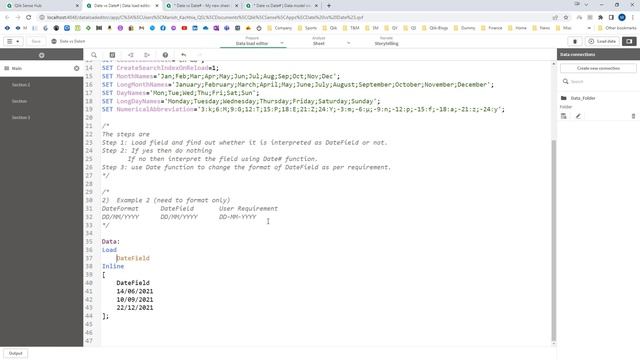Reload the browser page

coord(29,17)
